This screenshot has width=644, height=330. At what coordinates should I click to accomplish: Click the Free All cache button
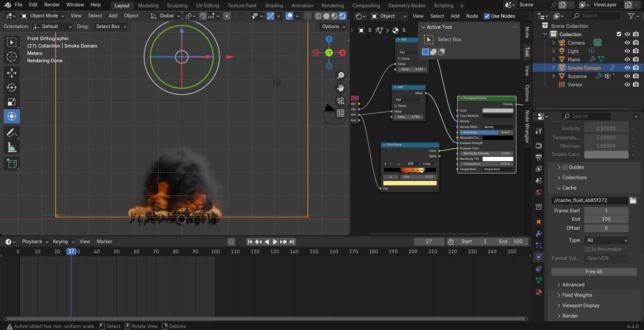pos(594,272)
